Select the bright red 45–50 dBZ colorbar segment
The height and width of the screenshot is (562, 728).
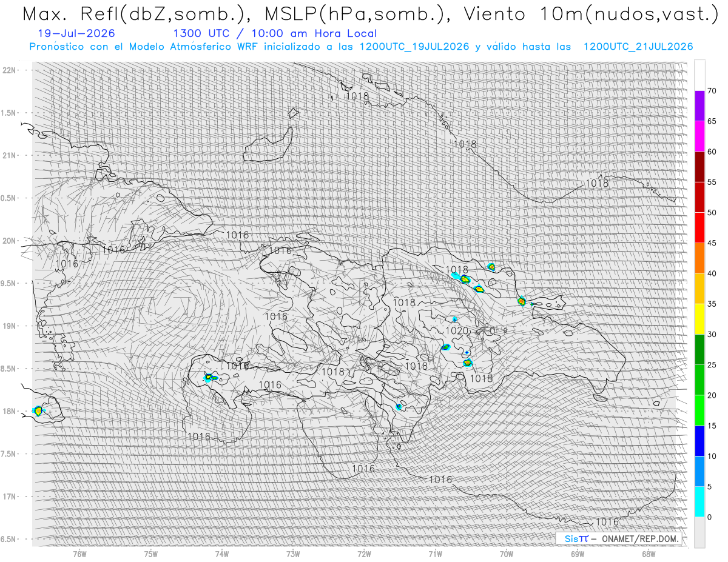[699, 228]
